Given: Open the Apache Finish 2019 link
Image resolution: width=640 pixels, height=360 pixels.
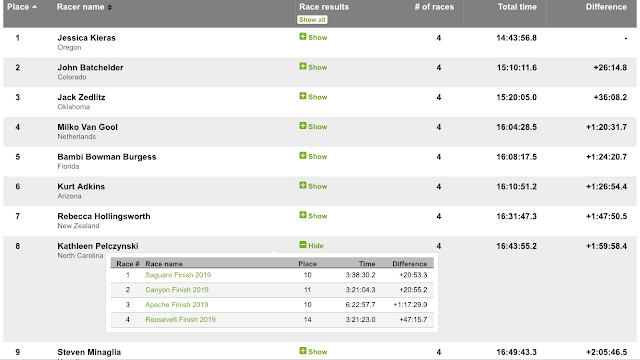Looking at the screenshot, I should 177,305.
